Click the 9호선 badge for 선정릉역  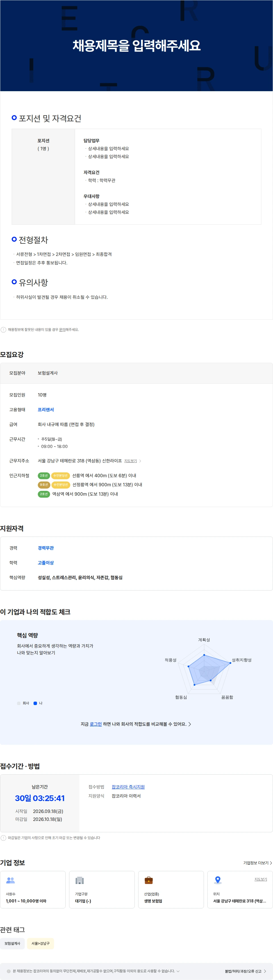[x=44, y=485]
